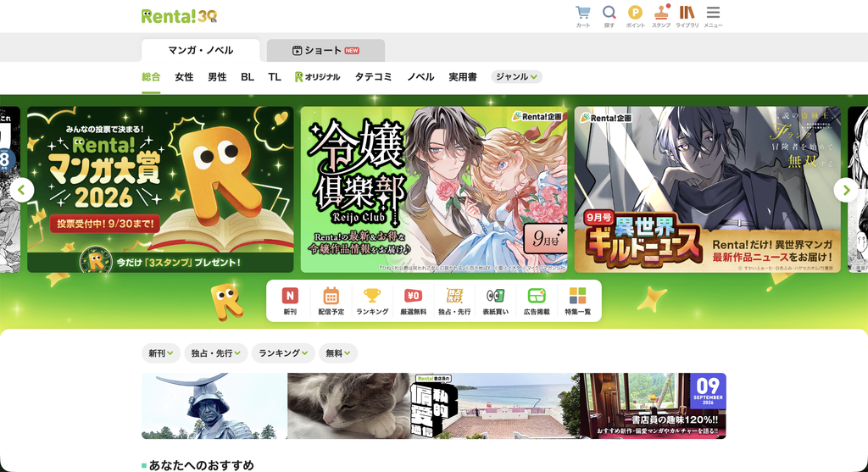Expand the ランキング filter dropdown

pyautogui.click(x=283, y=353)
